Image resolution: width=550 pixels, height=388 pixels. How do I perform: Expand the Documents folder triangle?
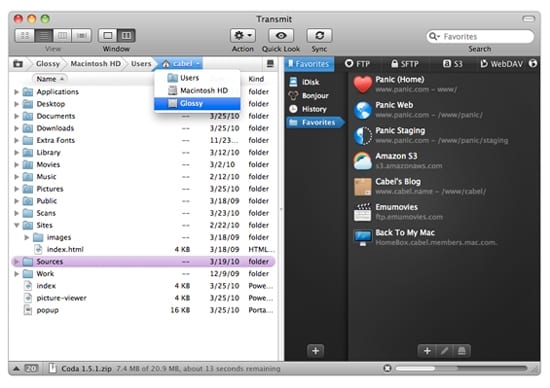coord(16,116)
